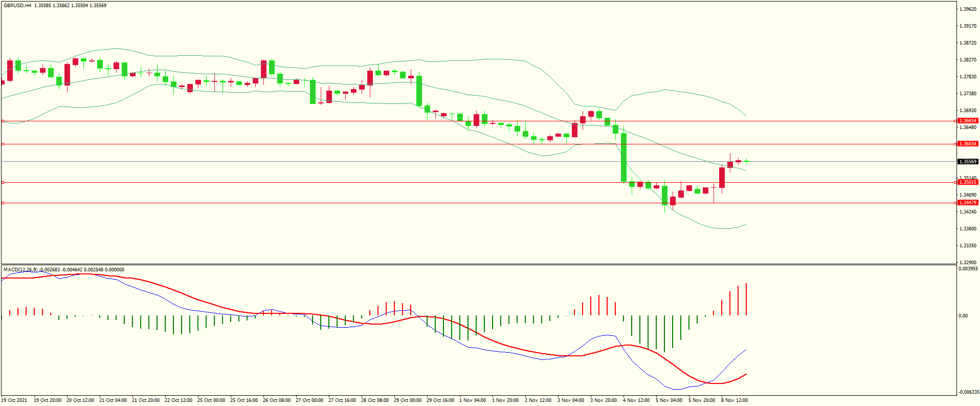The width and height of the screenshot is (980, 406).
Task: Click the 22 Oct 12:00 time label
Action: click(x=179, y=400)
